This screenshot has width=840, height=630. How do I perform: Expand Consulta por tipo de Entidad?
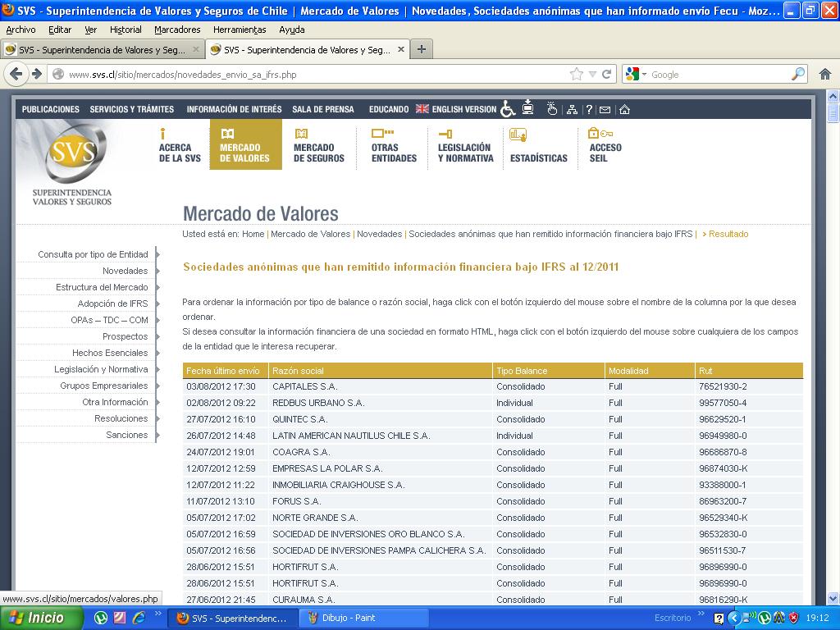(x=93, y=254)
